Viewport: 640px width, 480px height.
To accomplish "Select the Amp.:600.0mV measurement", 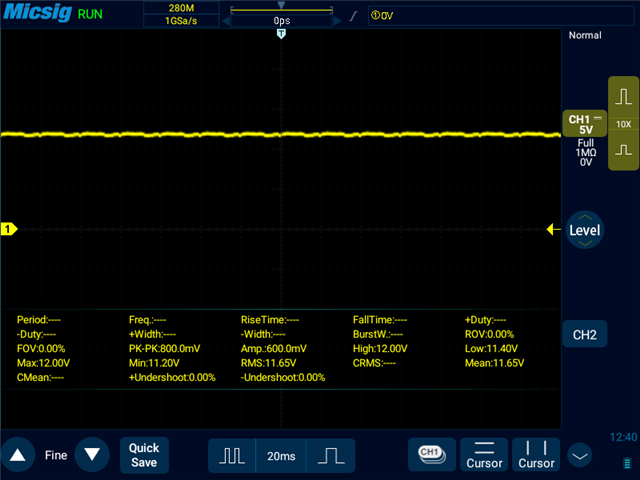I will coord(273,349).
